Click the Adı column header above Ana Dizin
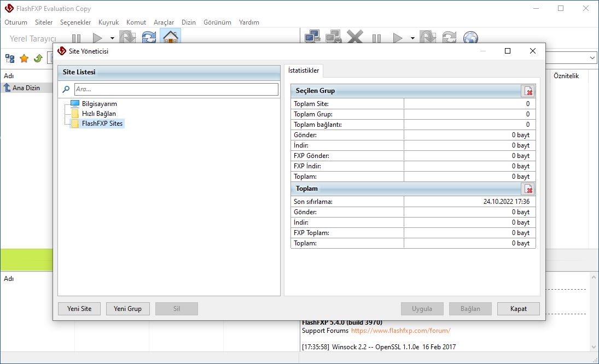This screenshot has height=364, width=599. [9, 76]
